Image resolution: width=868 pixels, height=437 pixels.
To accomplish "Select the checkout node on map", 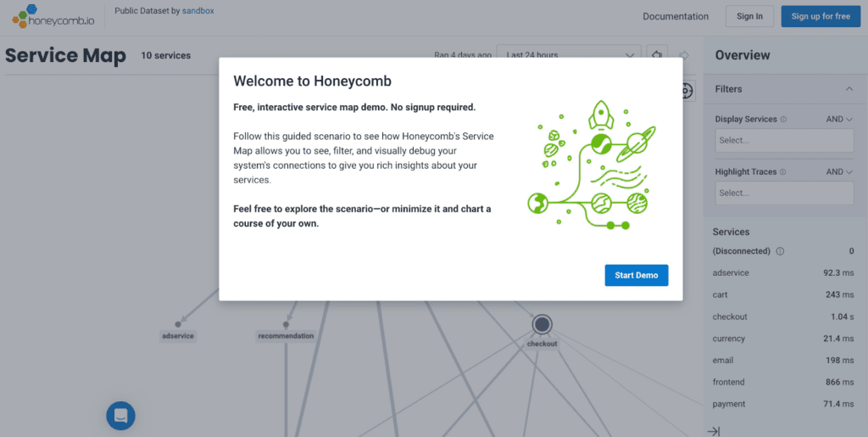I will click(542, 324).
